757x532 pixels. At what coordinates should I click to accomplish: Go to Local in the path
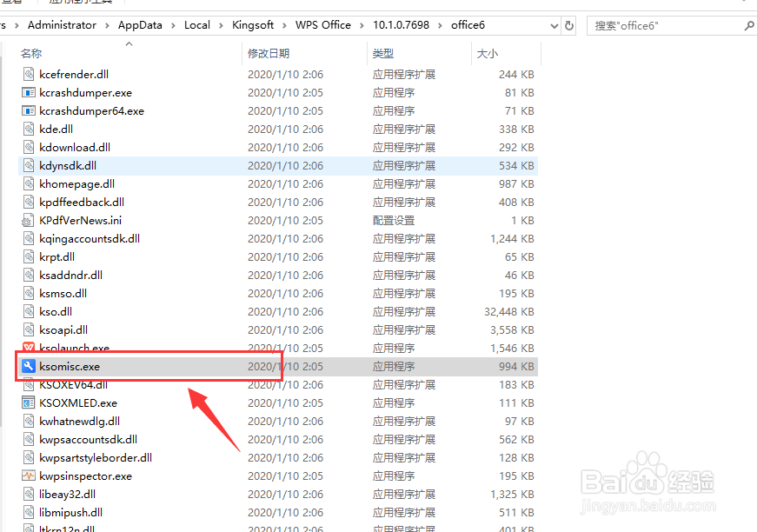tap(197, 25)
